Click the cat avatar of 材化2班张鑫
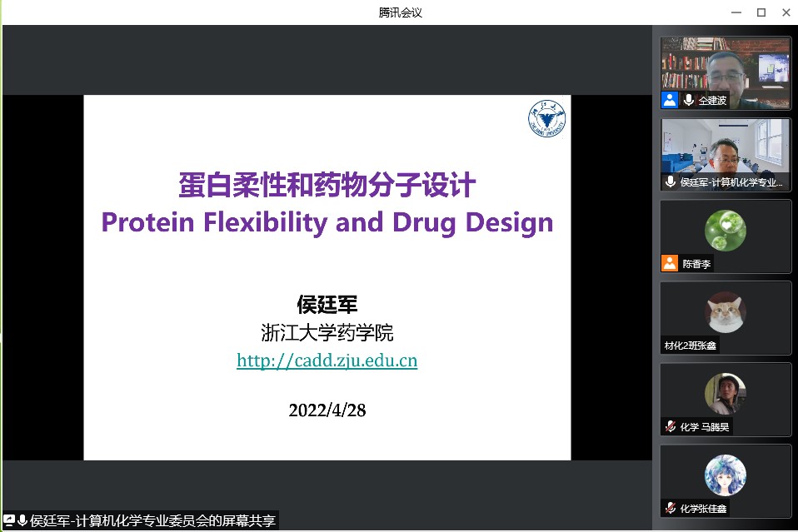The image size is (798, 532). (x=726, y=311)
